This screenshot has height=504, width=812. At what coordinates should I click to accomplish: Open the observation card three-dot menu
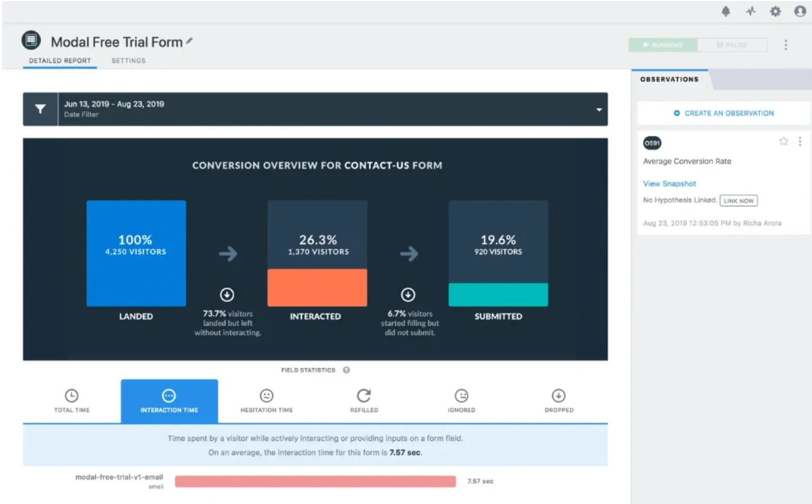(x=800, y=141)
